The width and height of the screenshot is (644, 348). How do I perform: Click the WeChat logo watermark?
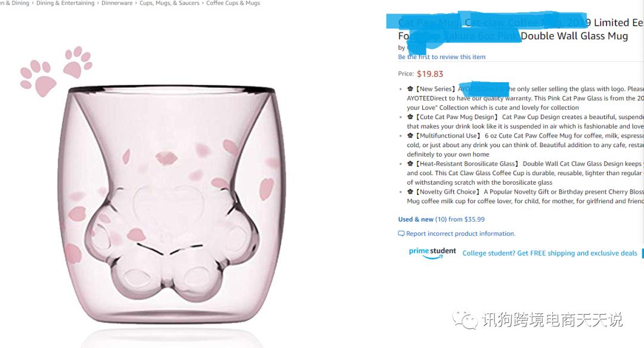[x=465, y=319]
